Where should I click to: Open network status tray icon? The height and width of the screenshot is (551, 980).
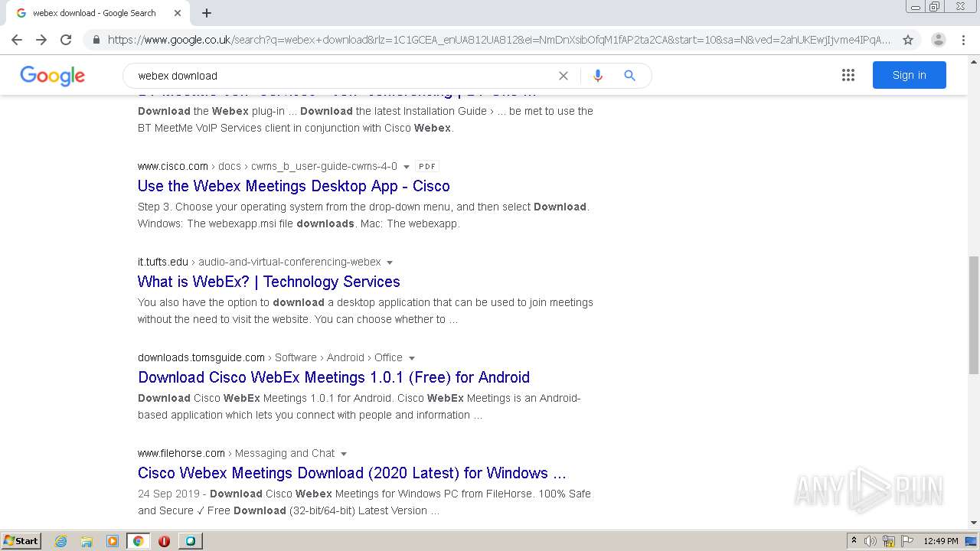coord(889,541)
